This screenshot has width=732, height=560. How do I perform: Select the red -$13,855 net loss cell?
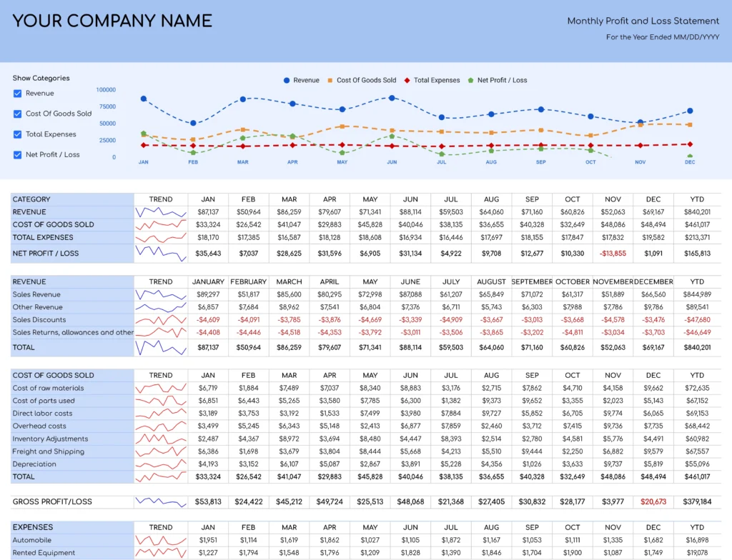coord(613,254)
